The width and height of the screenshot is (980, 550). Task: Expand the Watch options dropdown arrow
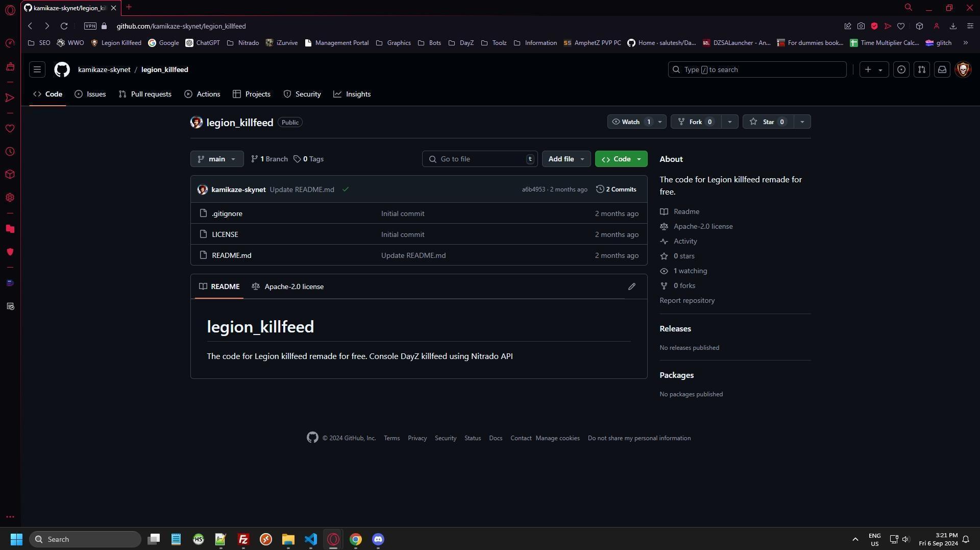[660, 122]
